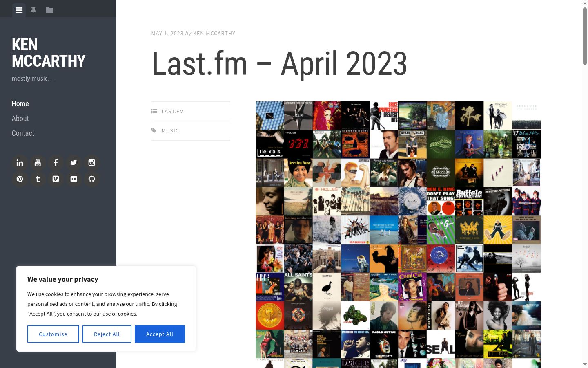Open the YouTube social icon
Viewport: 588px width, 368px height.
[38, 163]
